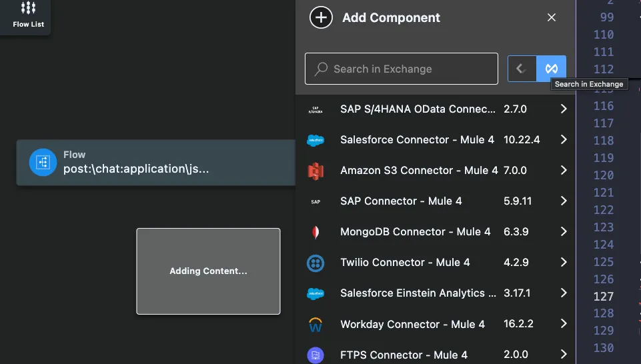The height and width of the screenshot is (364, 641).
Task: Expand Salesforce Einstein Analytics chevron
Action: click(x=564, y=293)
